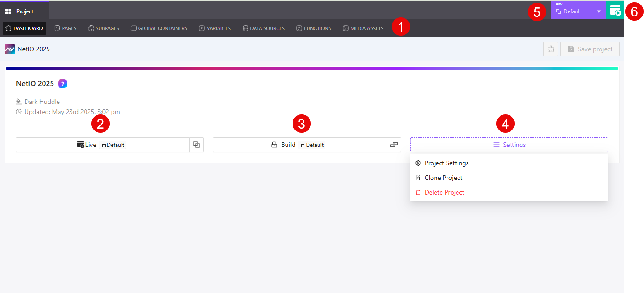Select Clone Project from the open menu
Screen dimensions: 644x293
coord(442,178)
